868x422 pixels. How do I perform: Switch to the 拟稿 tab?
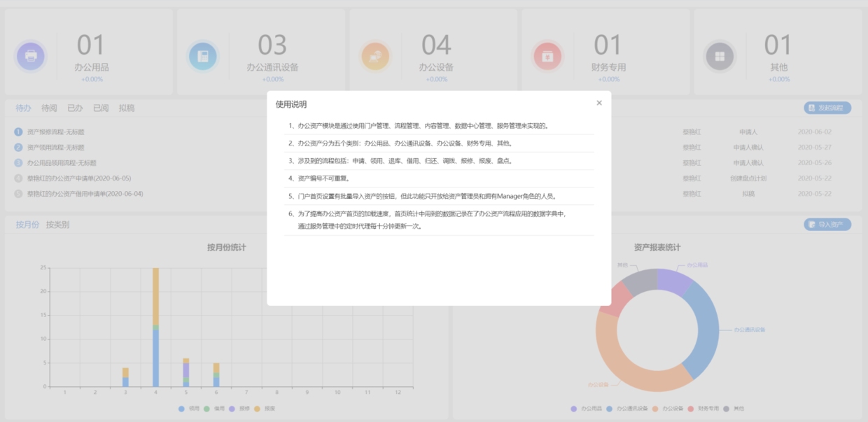(127, 108)
